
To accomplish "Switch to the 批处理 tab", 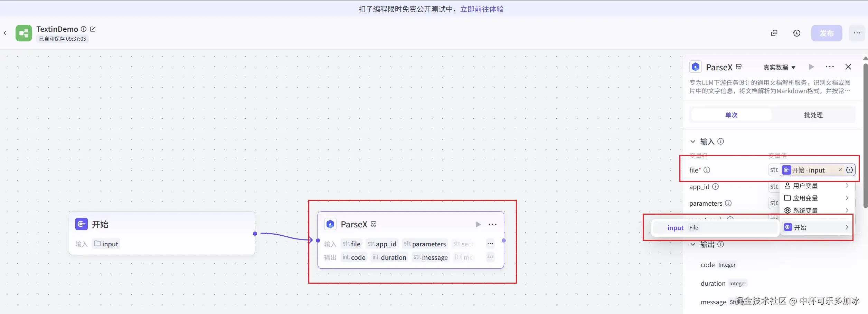I will [813, 115].
